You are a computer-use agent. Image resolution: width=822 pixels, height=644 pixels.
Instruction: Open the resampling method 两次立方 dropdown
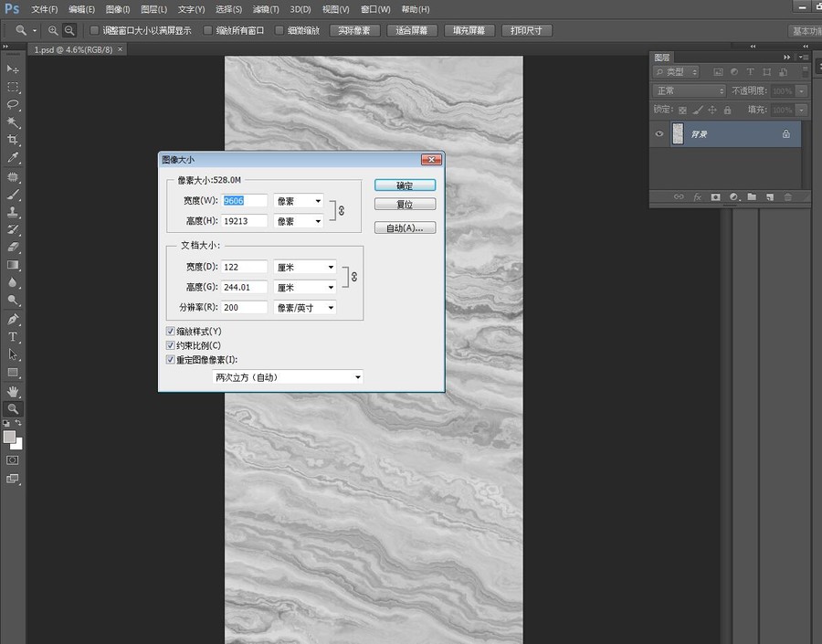[x=288, y=377]
